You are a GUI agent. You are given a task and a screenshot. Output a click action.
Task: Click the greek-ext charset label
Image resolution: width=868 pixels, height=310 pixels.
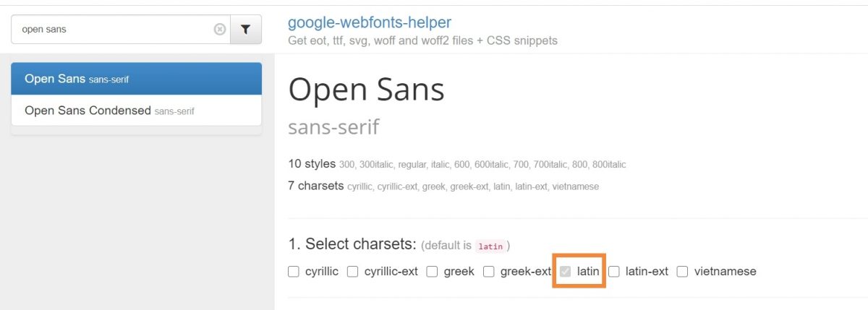[x=526, y=272]
